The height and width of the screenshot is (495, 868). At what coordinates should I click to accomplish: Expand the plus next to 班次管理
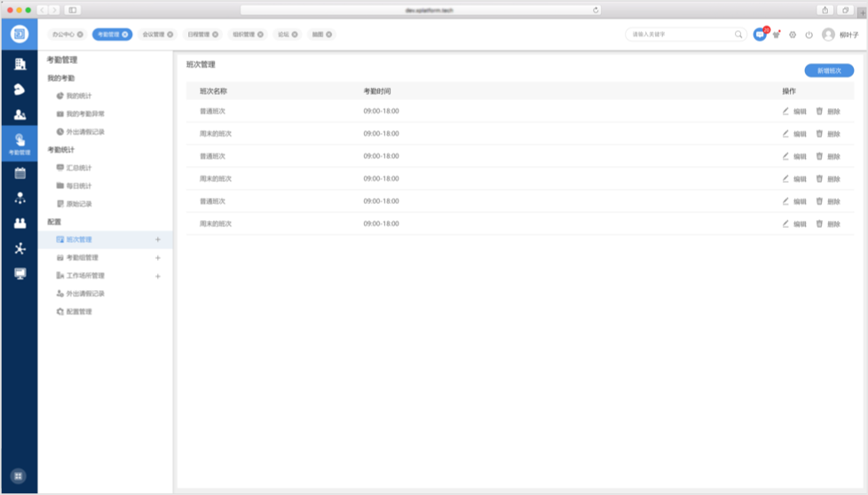pos(158,240)
